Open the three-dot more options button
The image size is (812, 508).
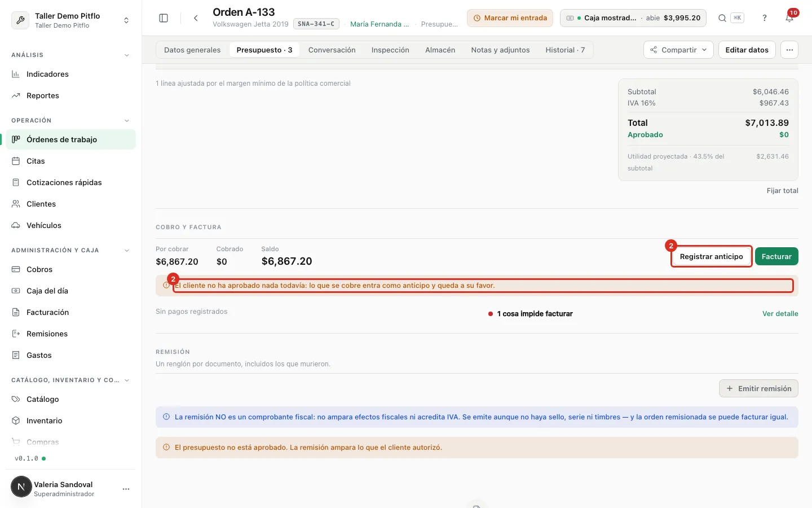789,50
